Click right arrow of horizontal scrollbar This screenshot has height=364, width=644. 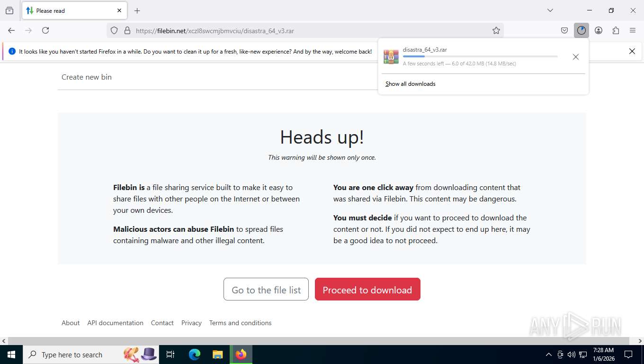point(640,341)
